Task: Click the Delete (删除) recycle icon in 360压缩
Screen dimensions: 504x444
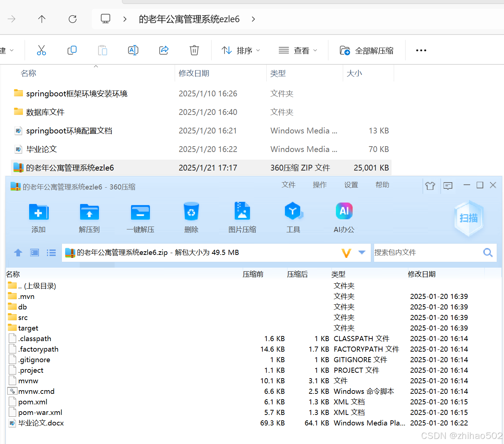Action: (191, 211)
